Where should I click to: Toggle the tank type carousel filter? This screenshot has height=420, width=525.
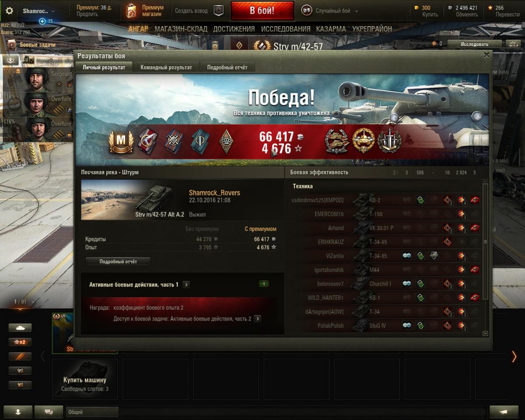(x=20, y=328)
